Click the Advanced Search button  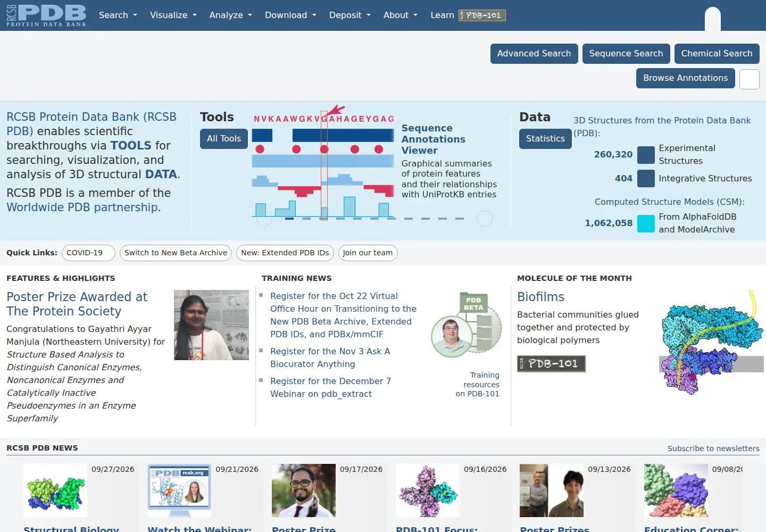[534, 54]
